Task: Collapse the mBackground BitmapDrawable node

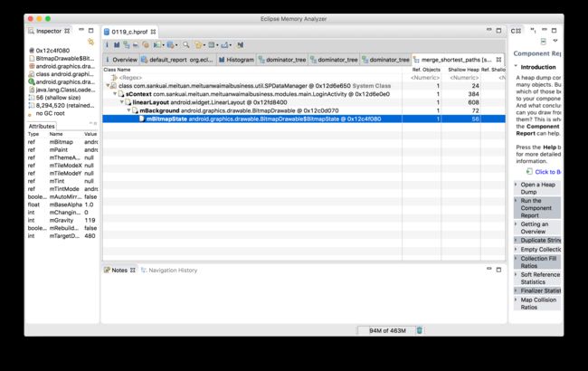Action: coord(128,110)
